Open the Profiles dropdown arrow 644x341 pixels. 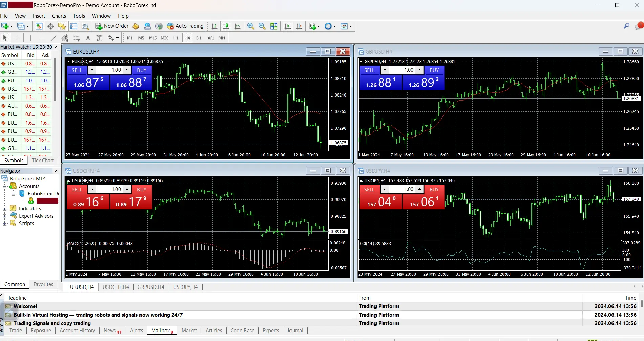[x=27, y=26]
